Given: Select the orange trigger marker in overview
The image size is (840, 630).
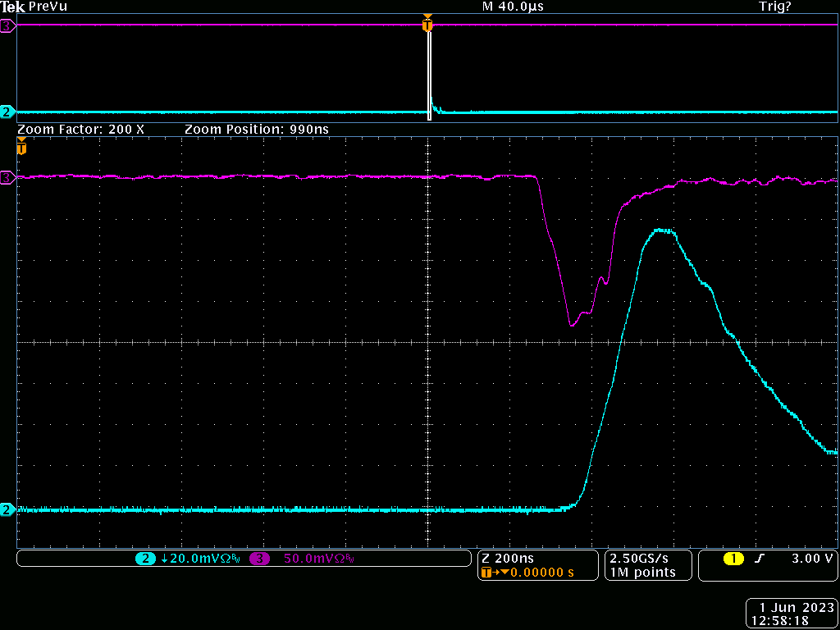Looking at the screenshot, I should (x=427, y=25).
